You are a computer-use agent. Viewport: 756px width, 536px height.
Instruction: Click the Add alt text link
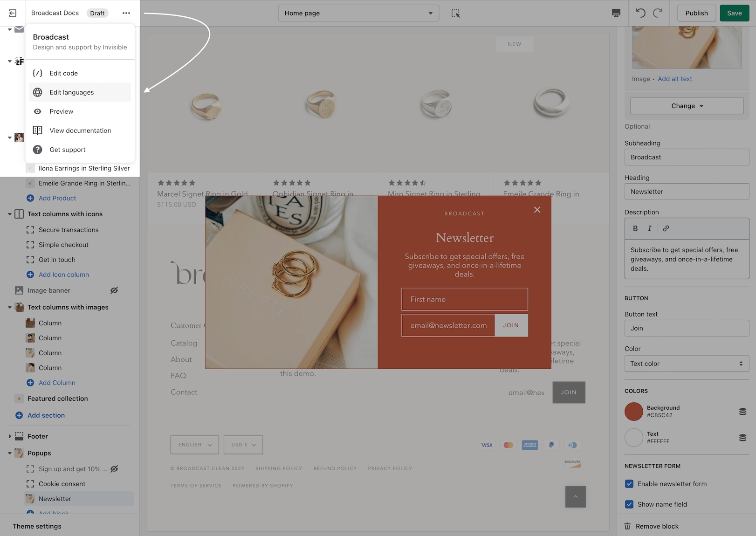[674, 79]
